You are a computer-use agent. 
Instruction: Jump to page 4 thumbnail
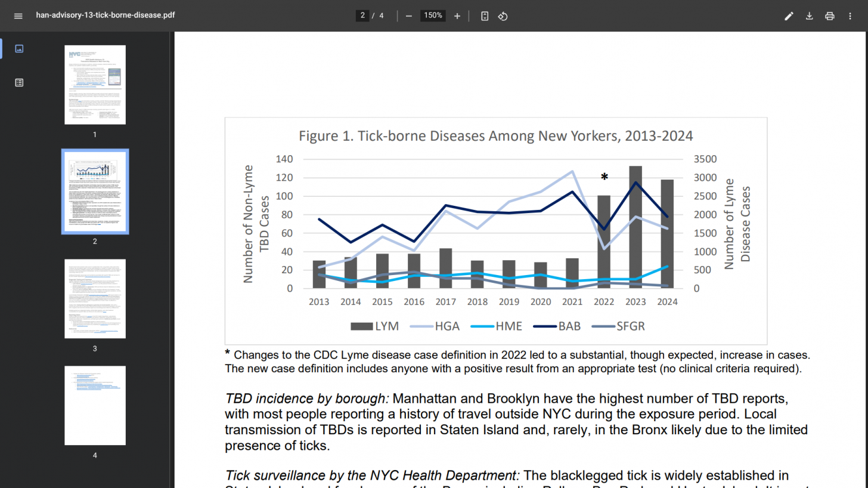coord(95,406)
